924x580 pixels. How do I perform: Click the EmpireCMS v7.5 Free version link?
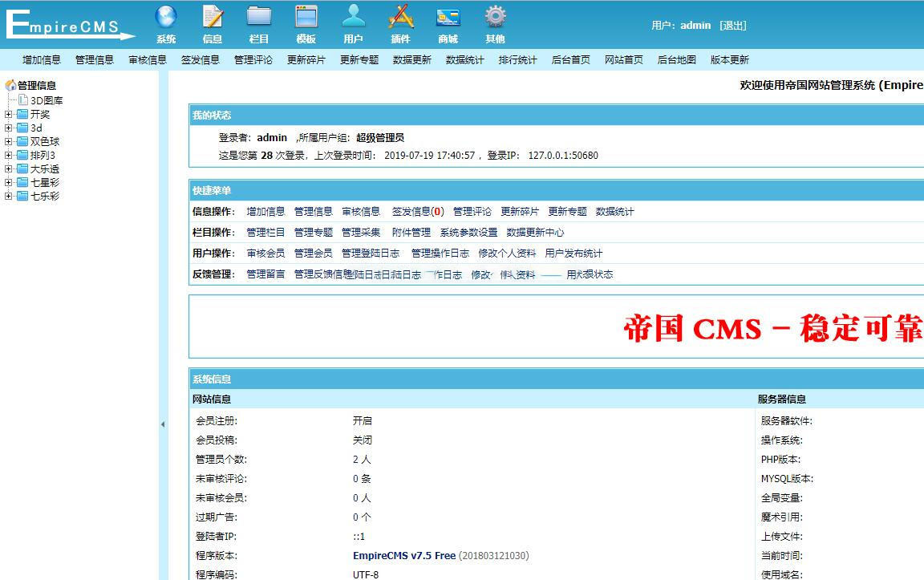(404, 555)
